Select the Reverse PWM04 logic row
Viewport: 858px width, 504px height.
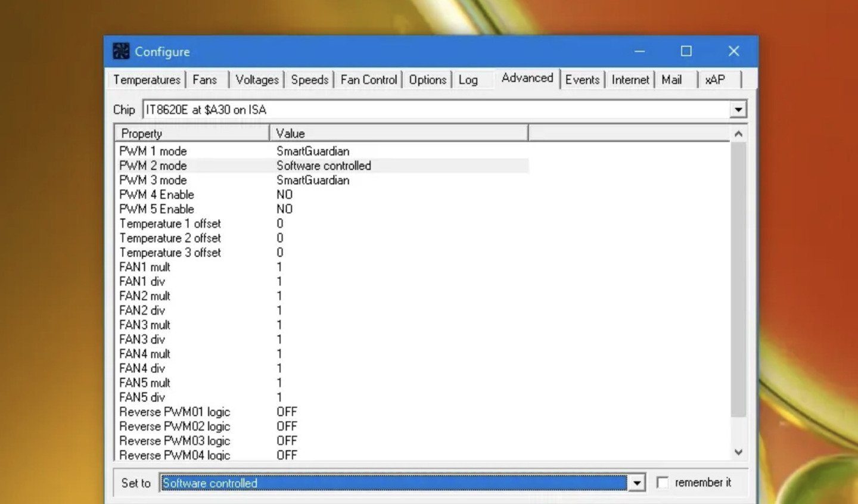point(322,455)
